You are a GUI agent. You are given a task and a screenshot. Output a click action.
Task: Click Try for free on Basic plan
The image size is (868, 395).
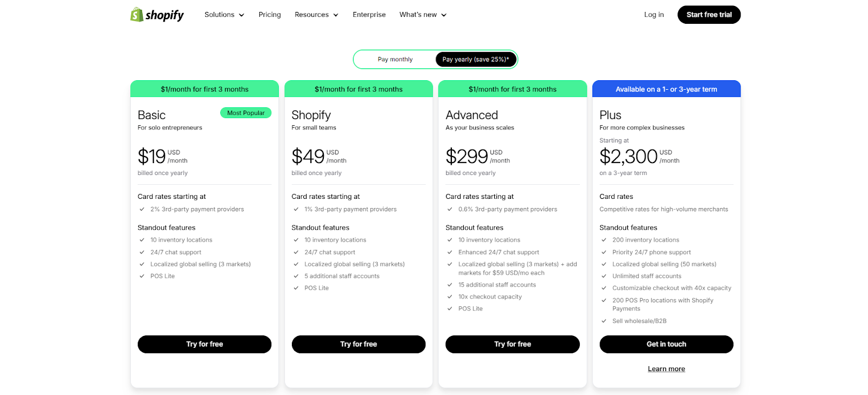205,344
